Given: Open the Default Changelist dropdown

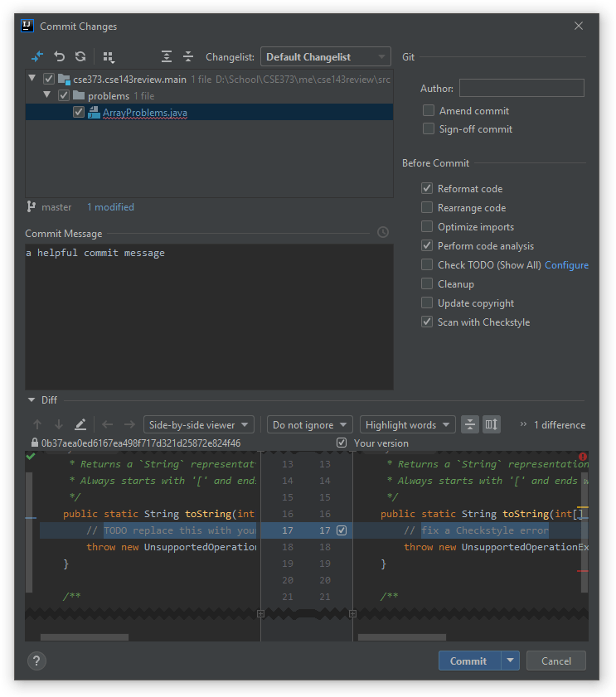Looking at the screenshot, I should (326, 56).
